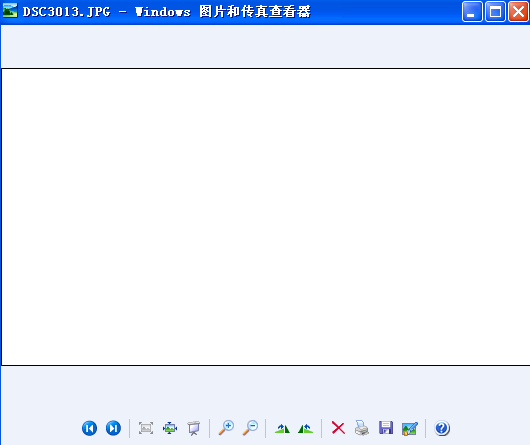Open Help with the question mark icon

coord(442,428)
